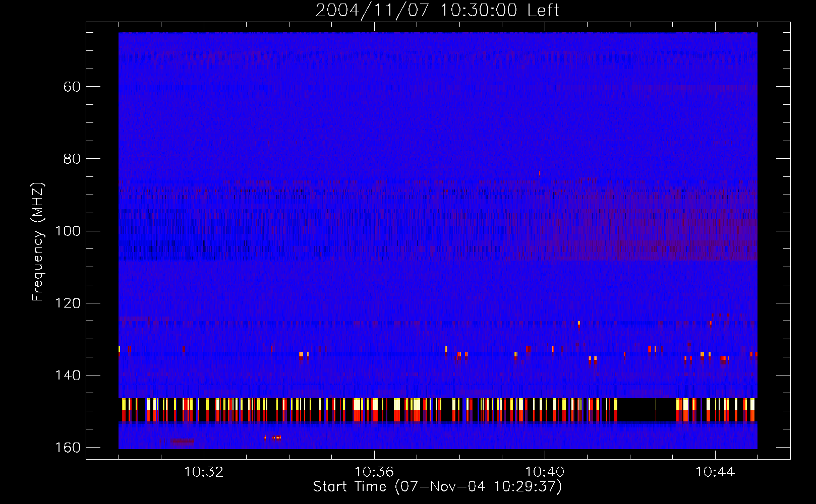
Task: Click the 10:44 time tick label
Action: point(715,472)
